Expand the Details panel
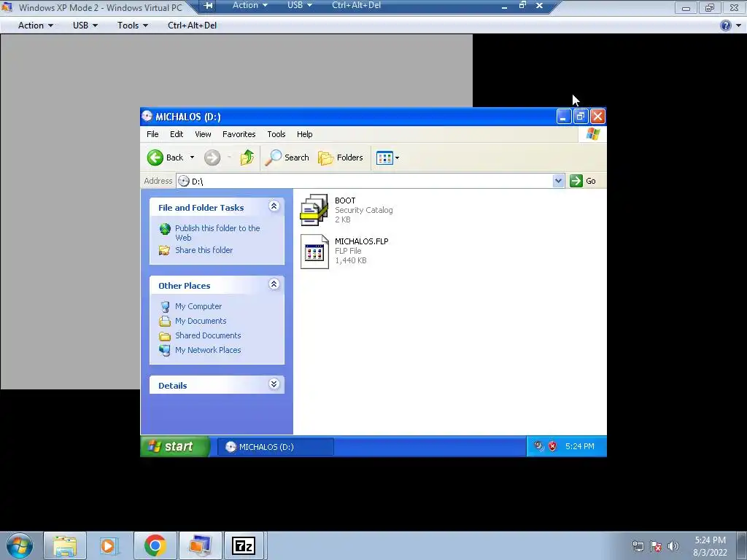 point(274,384)
